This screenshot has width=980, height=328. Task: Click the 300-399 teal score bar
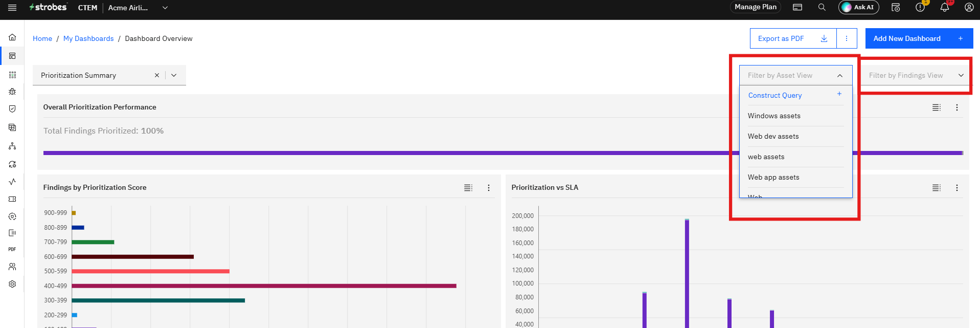click(x=158, y=300)
